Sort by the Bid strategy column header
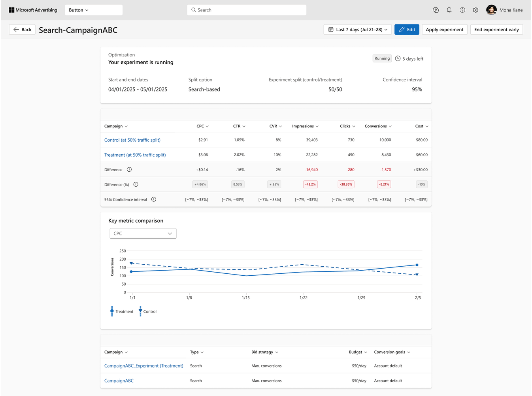 265,352
